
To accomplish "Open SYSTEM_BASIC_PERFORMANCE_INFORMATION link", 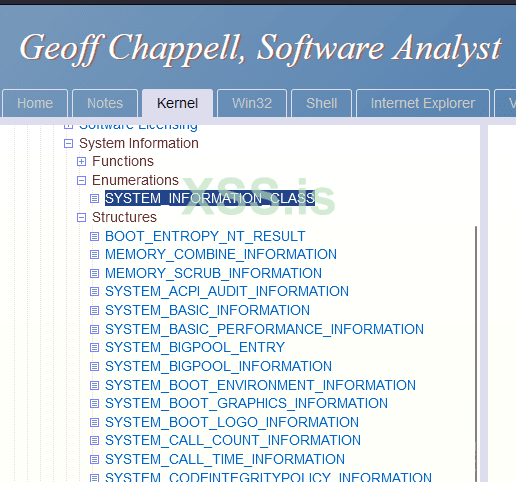I will tap(264, 329).
